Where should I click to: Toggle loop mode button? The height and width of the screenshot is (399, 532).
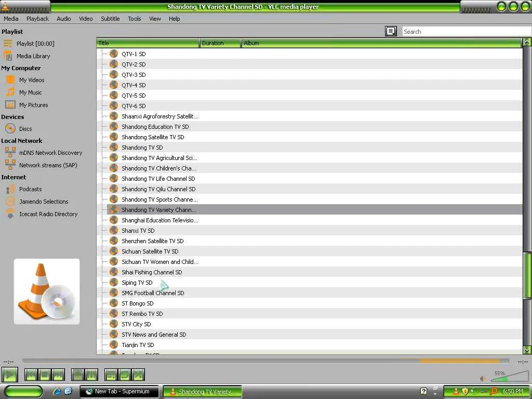(x=125, y=375)
